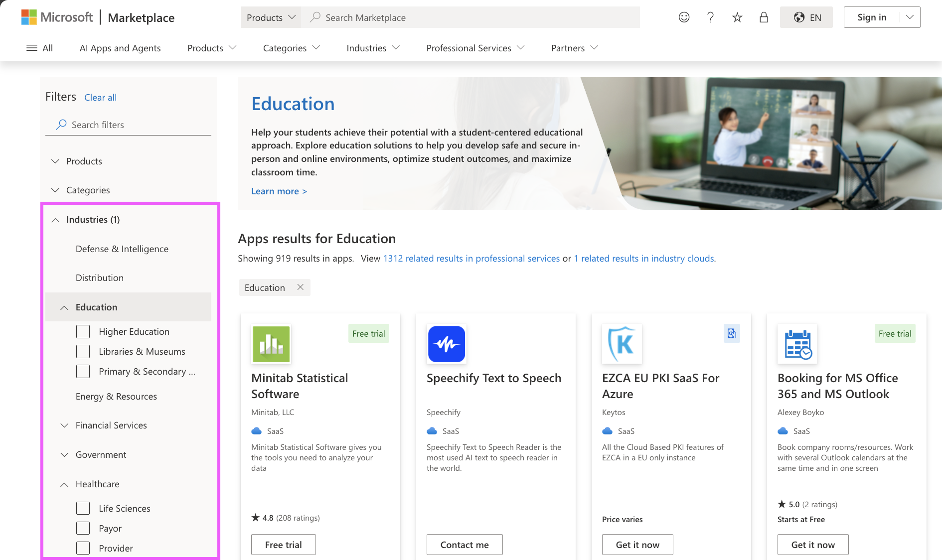Open AI Apps and Agents tab
942x560 pixels.
tap(120, 48)
